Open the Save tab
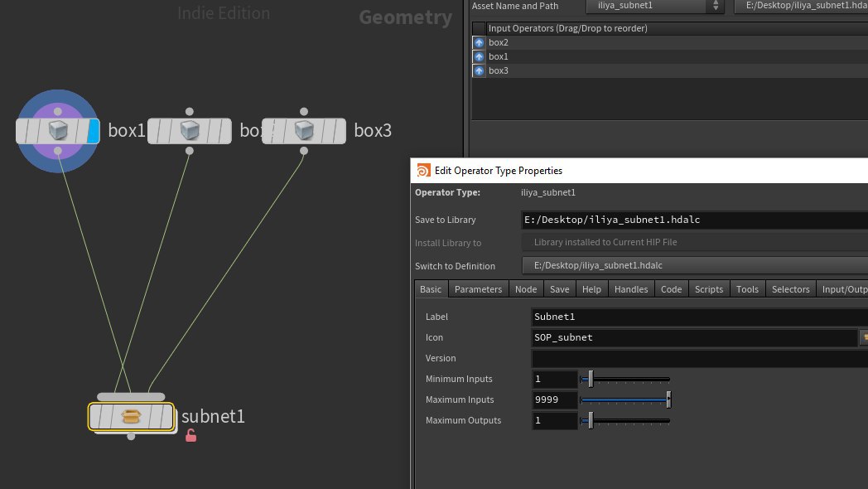 [560, 289]
